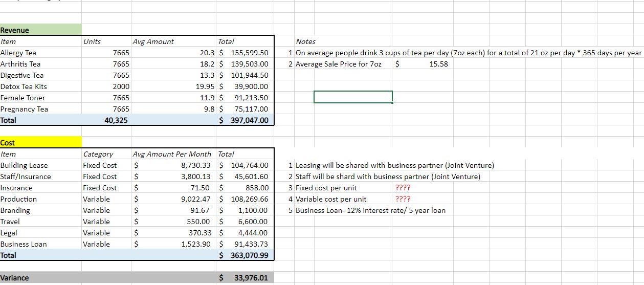
Task: Click the 7665 units cell for Allergy Tea
Action: coord(106,53)
